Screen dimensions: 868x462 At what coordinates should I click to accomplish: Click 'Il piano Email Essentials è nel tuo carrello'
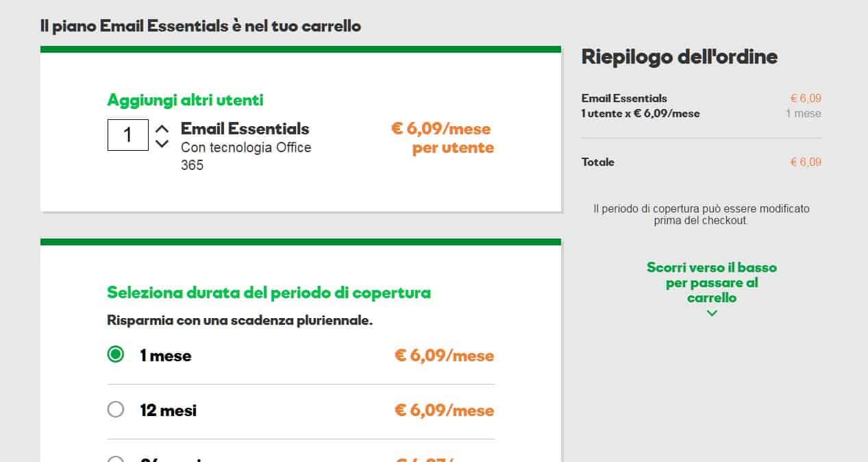pos(199,26)
